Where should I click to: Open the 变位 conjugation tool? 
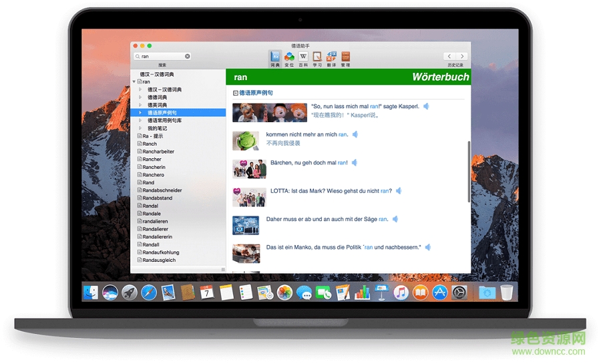289,58
